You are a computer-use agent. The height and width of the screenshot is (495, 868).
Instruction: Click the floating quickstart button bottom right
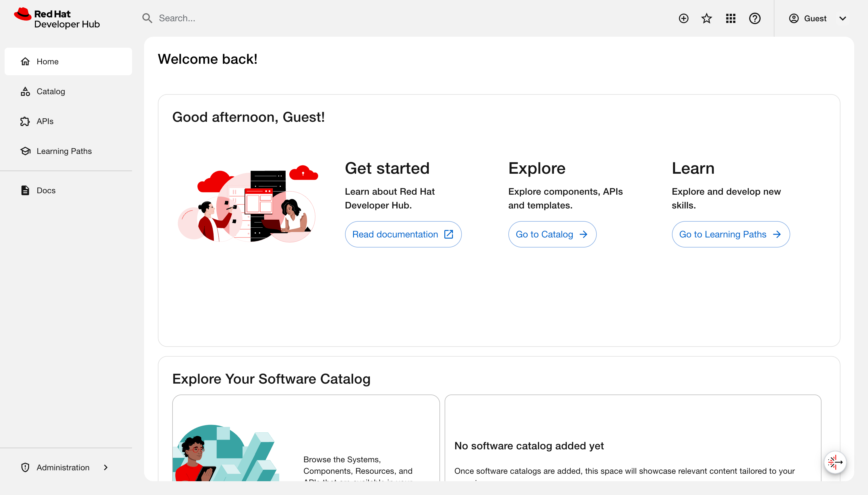tap(835, 462)
